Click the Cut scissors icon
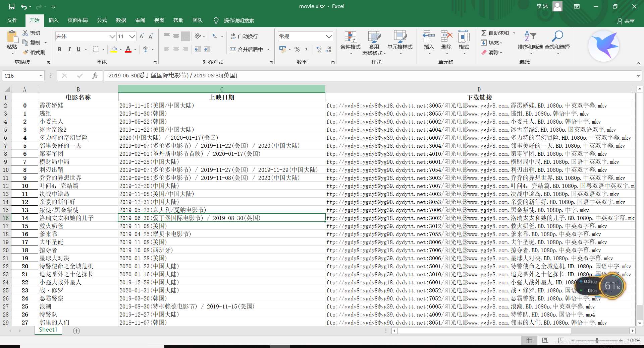 [x=25, y=33]
